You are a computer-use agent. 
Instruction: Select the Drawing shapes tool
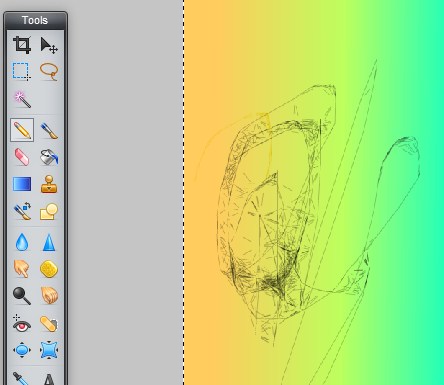tap(49, 211)
